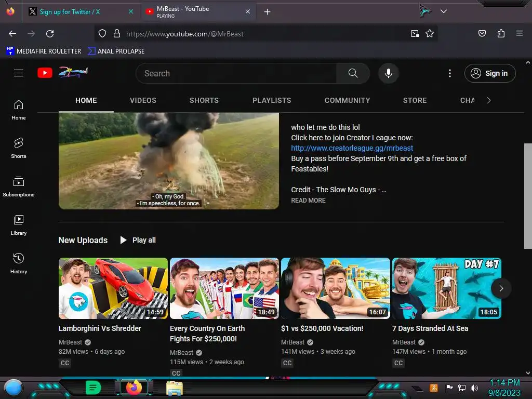
Task: Click the search magnifier button
Action: pyautogui.click(x=353, y=73)
